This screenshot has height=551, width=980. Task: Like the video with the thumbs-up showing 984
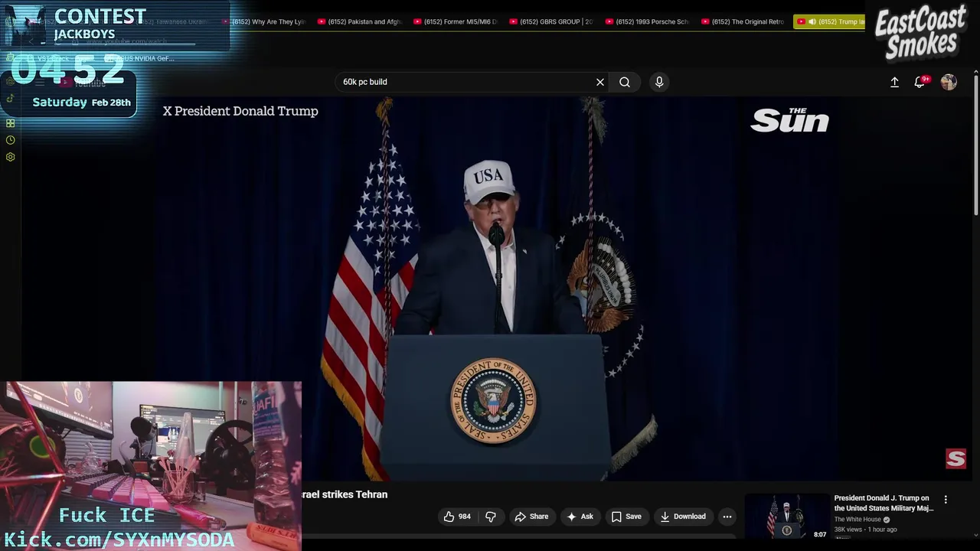pos(457,517)
